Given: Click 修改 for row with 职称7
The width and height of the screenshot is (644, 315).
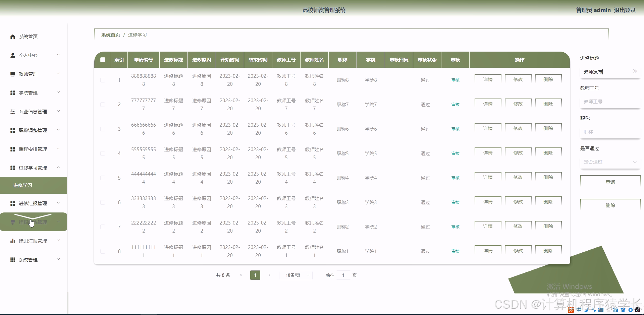Looking at the screenshot, I should [518, 104].
